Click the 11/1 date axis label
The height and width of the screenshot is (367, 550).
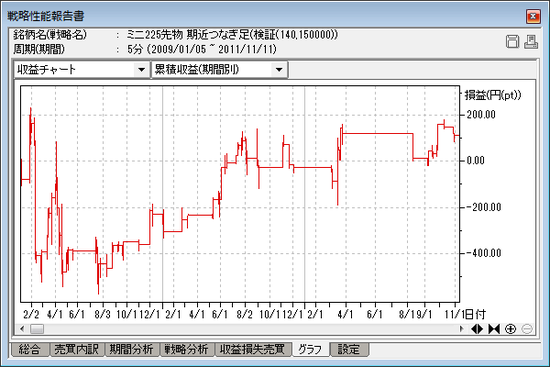455,314
